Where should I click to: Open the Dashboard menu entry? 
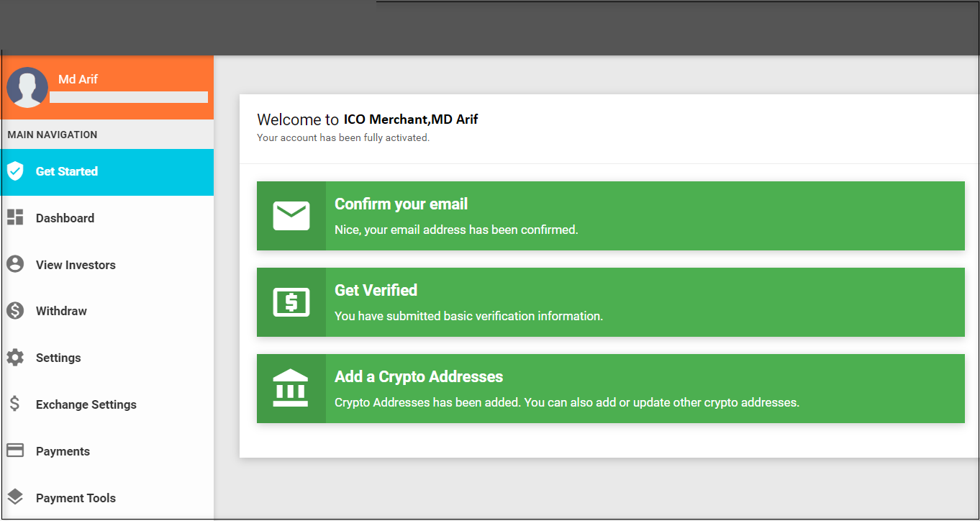(x=65, y=217)
